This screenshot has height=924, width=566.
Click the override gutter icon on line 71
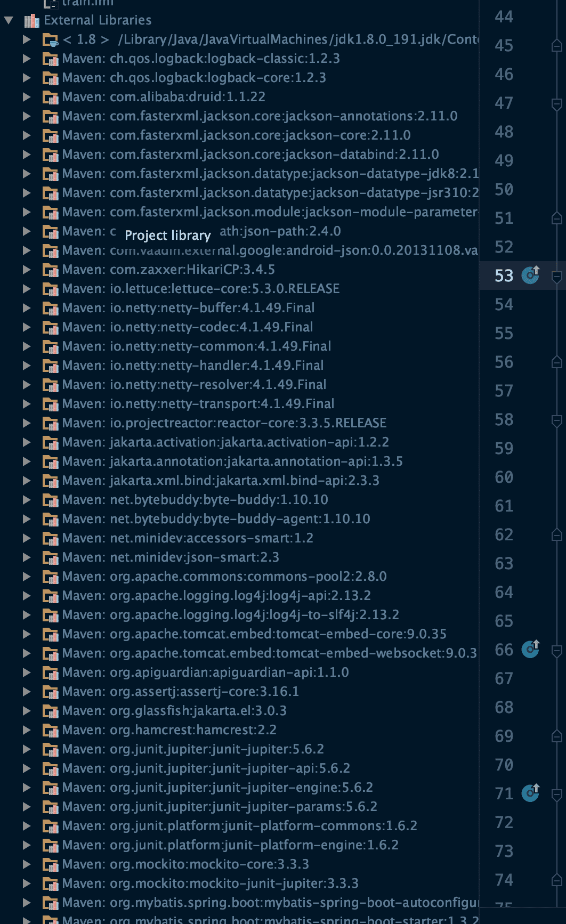530,793
